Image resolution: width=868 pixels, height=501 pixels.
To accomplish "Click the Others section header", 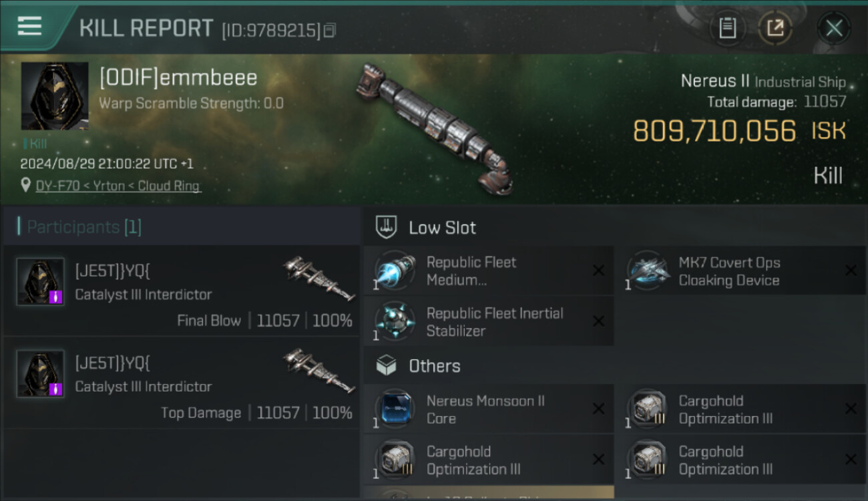I will [x=434, y=366].
